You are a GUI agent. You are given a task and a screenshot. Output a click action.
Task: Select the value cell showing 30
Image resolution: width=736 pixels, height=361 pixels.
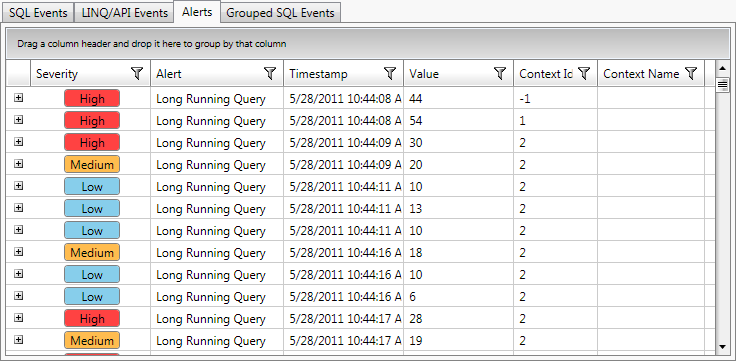(458, 143)
